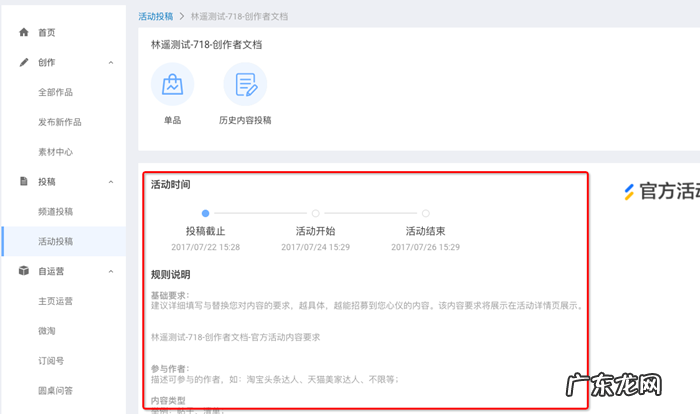This screenshot has width=700, height=414.
Task: Click the 活动开始 step label
Action: [316, 231]
